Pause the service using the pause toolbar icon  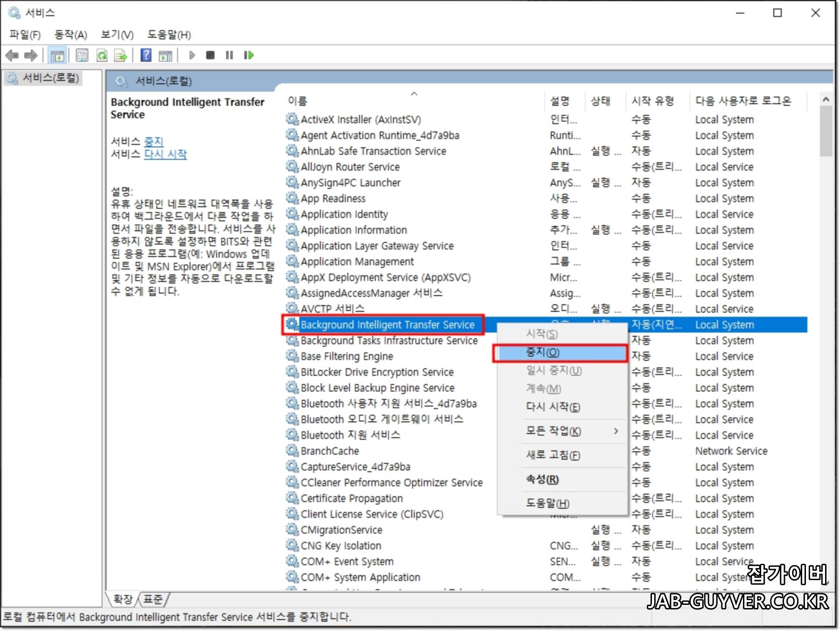(229, 55)
